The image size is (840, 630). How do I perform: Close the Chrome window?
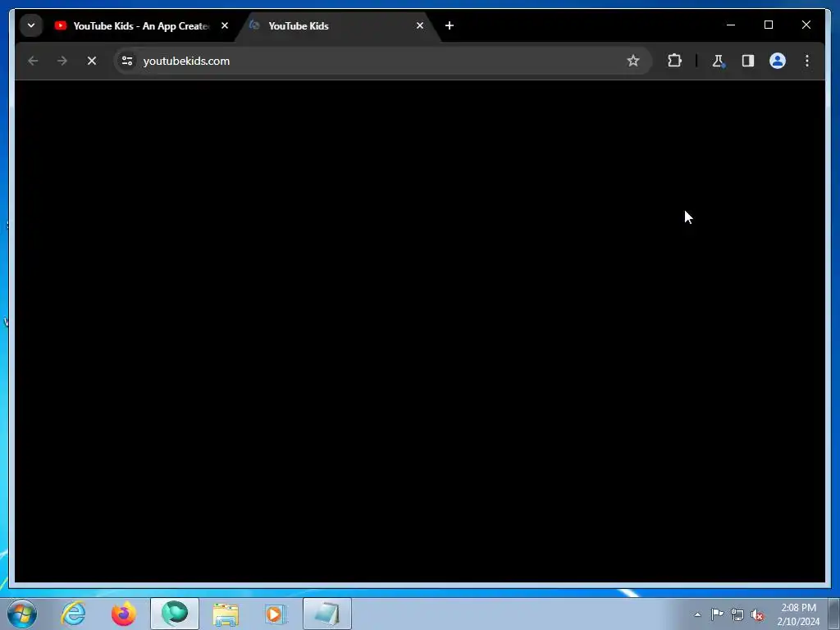(x=806, y=25)
